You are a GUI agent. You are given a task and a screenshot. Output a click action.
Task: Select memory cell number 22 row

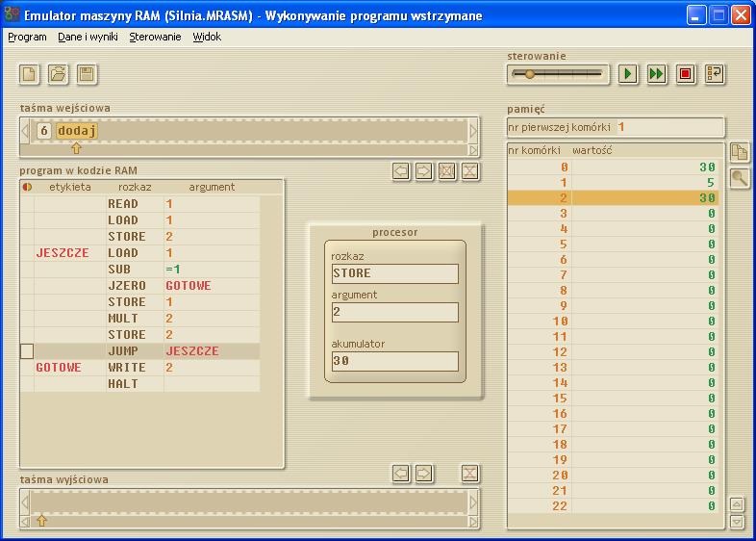click(613, 506)
